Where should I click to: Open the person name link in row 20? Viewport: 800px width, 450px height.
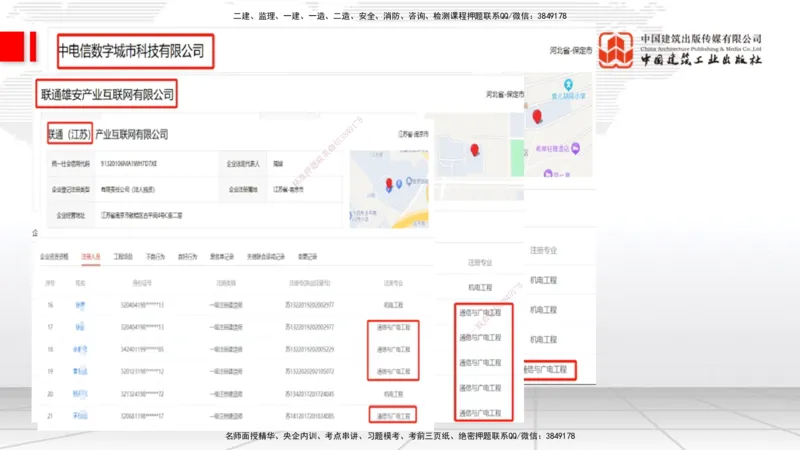[x=80, y=394]
